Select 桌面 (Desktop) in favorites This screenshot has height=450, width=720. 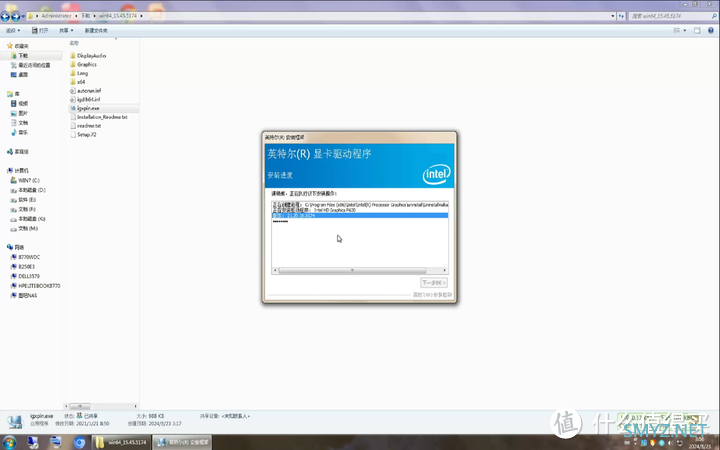pos(19,75)
